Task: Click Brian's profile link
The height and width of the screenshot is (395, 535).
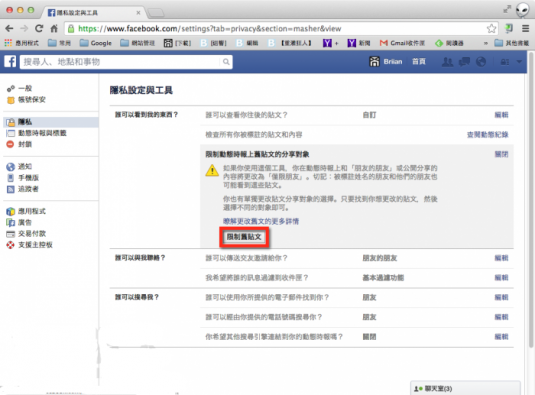Action: coord(386,62)
